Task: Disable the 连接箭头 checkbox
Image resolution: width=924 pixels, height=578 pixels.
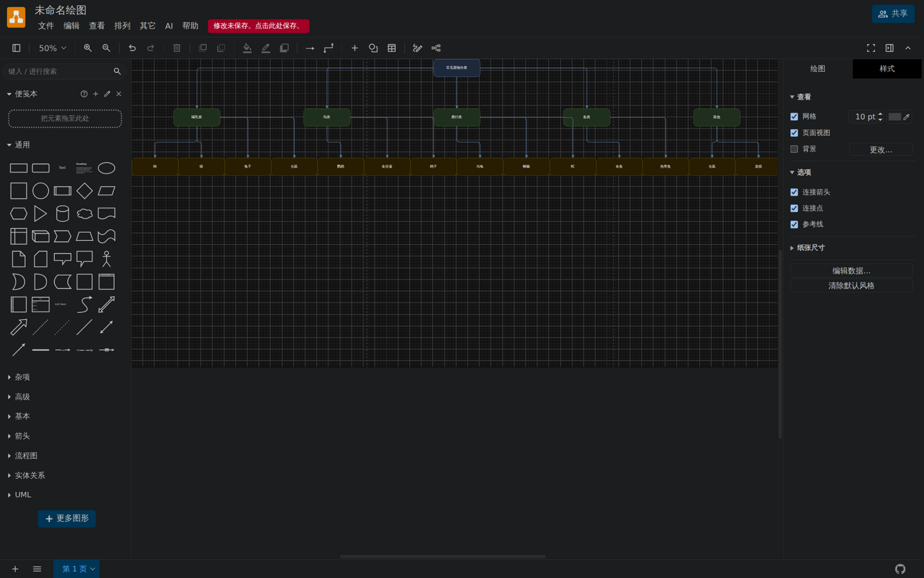Action: tap(794, 192)
